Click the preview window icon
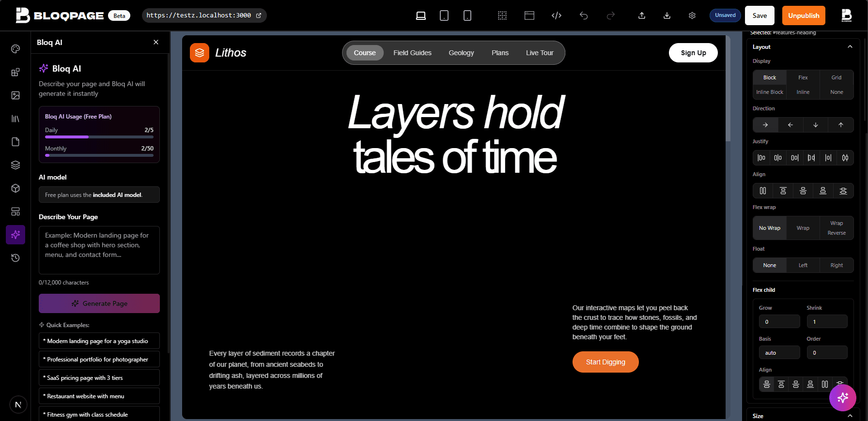Screen dimensions: 868x421 [529, 15]
